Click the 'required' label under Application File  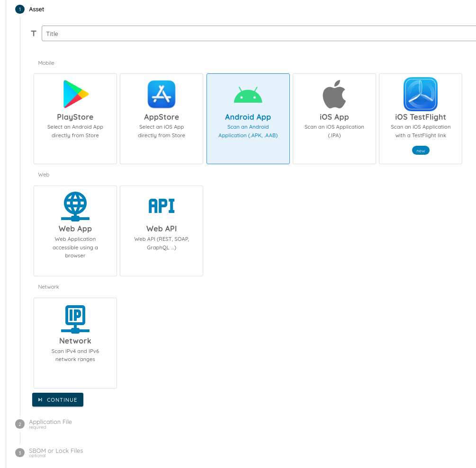click(x=37, y=427)
